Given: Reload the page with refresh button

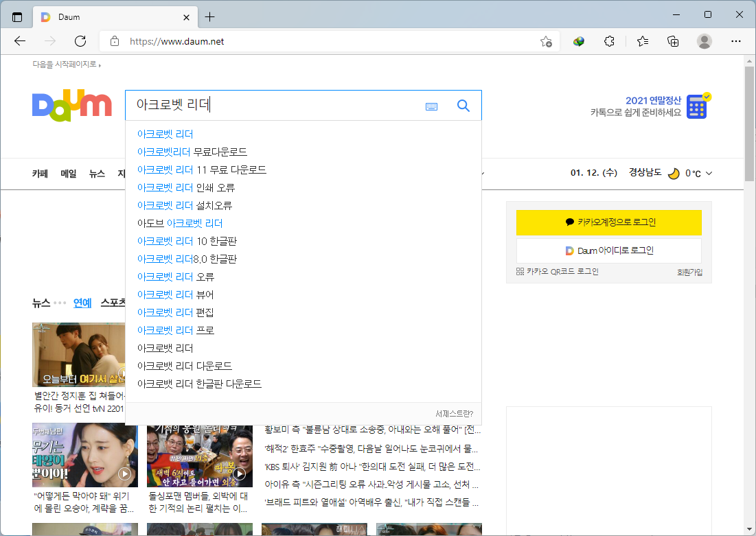Looking at the screenshot, I should click(80, 41).
